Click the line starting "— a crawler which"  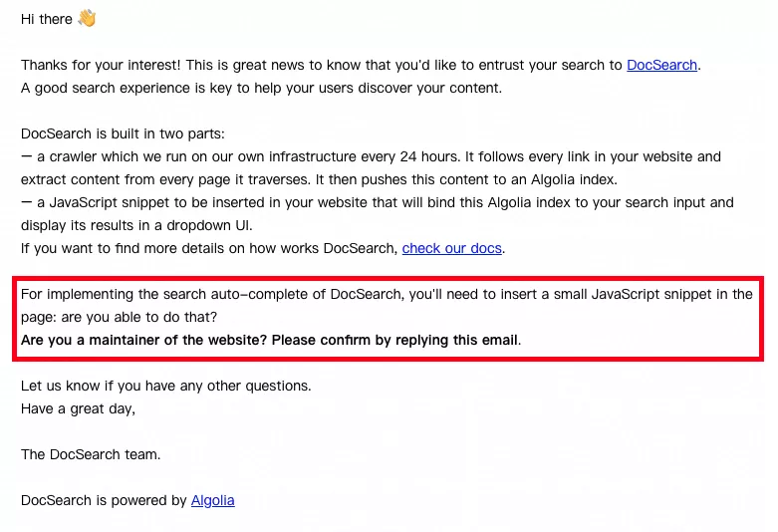371,156
